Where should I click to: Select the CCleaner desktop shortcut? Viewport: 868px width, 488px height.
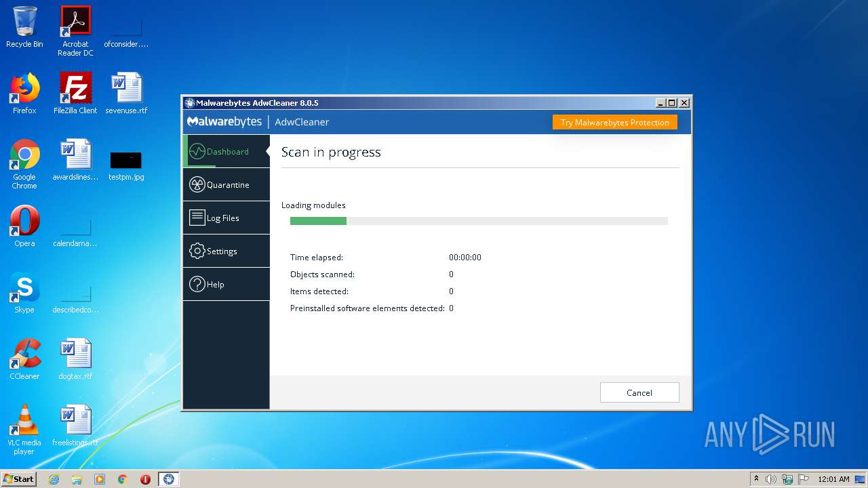(x=24, y=359)
